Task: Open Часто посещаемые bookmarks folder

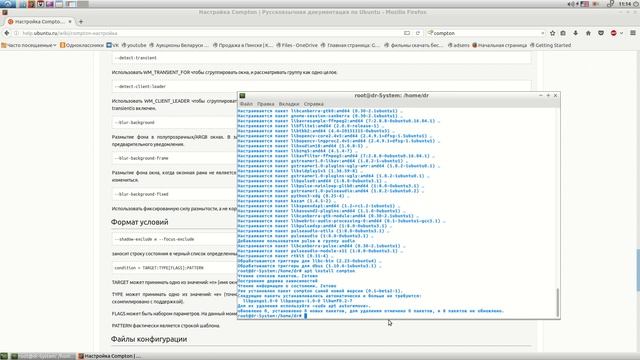Action: tap(29, 45)
